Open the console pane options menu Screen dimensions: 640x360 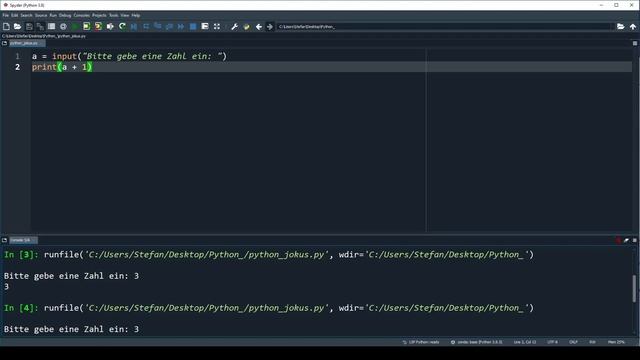tap(635, 240)
